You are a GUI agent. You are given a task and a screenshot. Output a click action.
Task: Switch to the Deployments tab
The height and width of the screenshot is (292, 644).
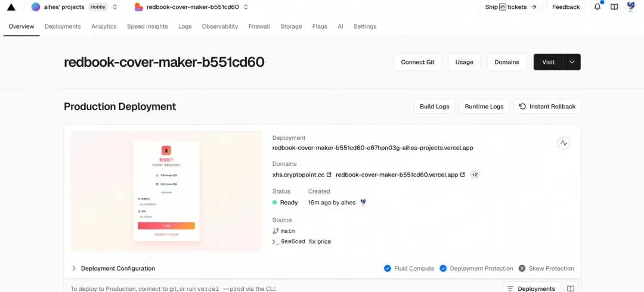63,26
